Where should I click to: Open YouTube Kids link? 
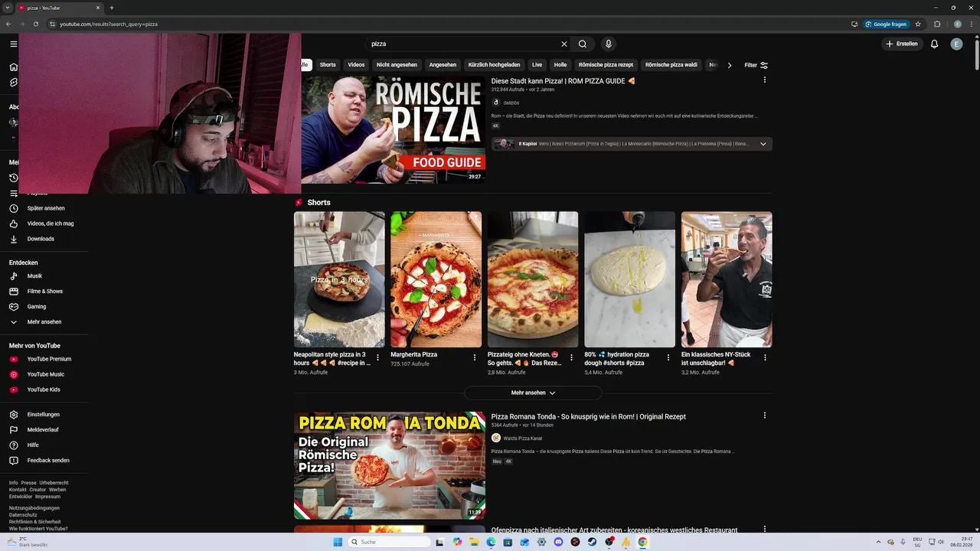44,390
